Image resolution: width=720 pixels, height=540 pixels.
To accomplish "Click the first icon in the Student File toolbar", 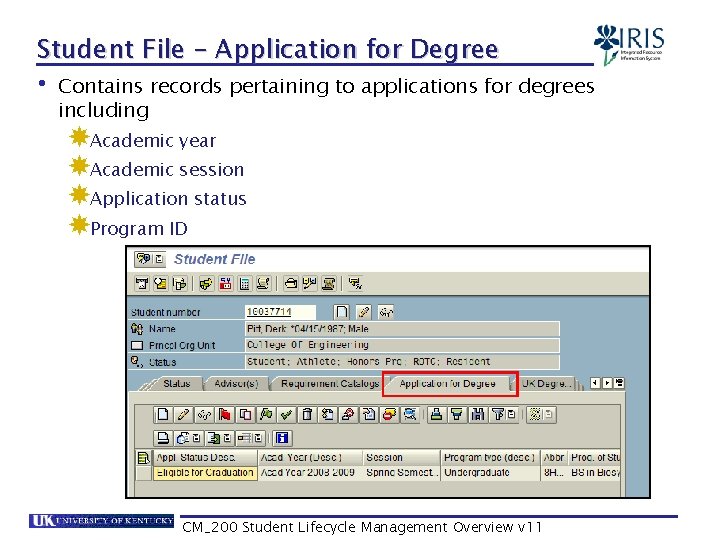I will pos(141,284).
